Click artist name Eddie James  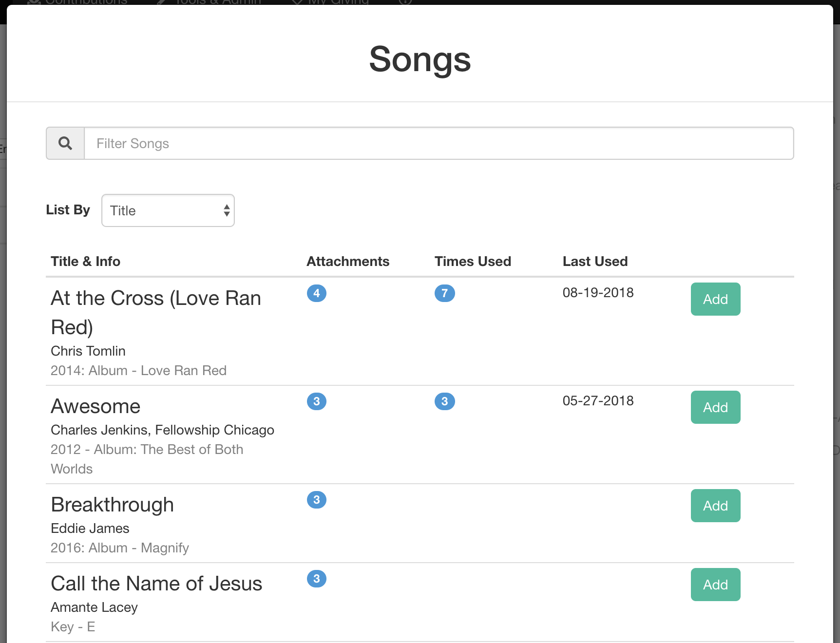(x=90, y=528)
